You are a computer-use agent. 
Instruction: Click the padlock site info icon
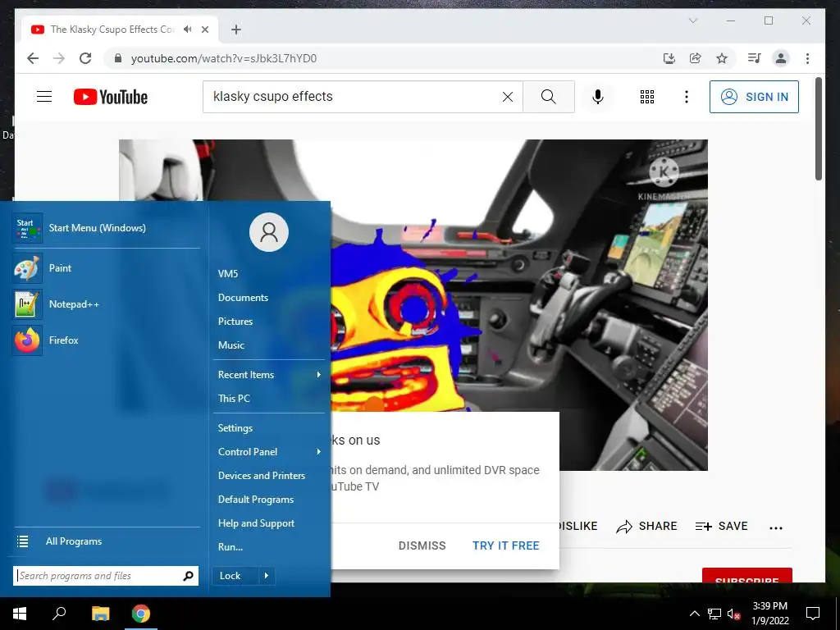(118, 58)
